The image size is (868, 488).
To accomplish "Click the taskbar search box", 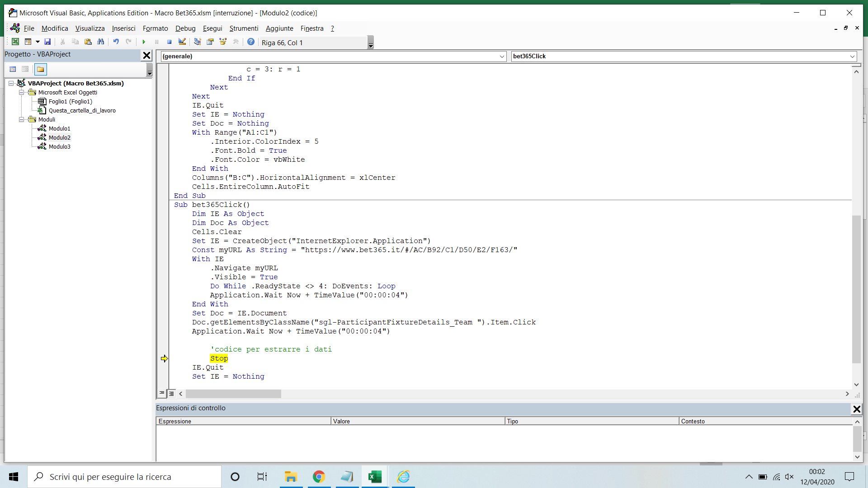I will tap(124, 477).
